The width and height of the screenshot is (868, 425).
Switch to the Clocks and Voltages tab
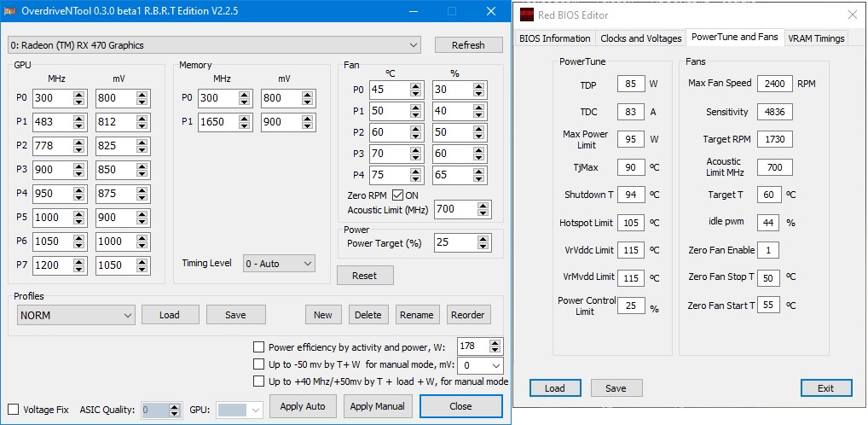click(x=640, y=38)
